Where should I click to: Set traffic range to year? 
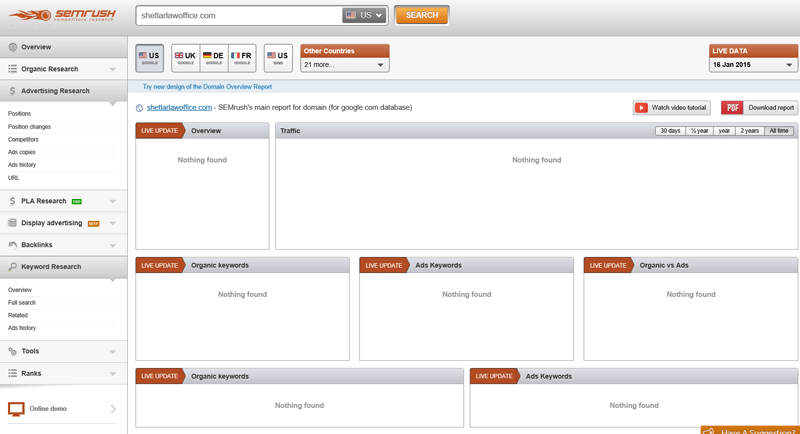(724, 131)
